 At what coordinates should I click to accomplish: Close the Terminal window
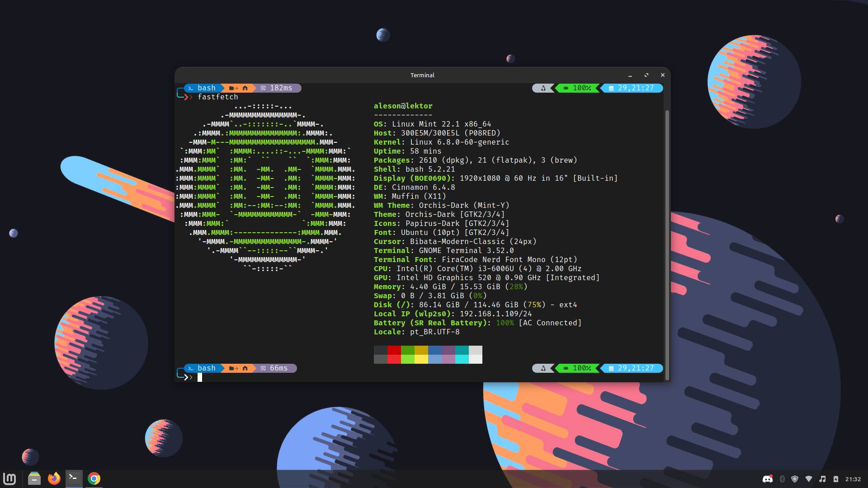(663, 75)
